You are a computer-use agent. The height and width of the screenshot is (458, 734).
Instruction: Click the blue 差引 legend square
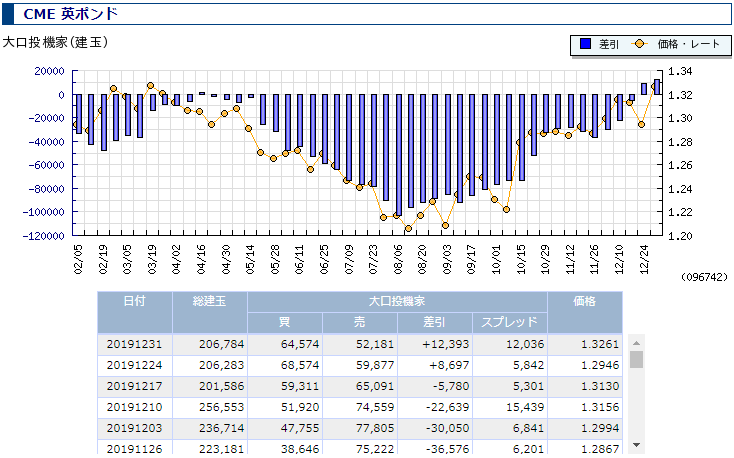(585, 44)
